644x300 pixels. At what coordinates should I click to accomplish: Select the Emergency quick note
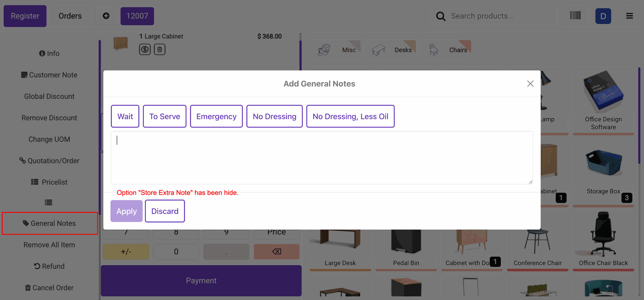pos(216,116)
